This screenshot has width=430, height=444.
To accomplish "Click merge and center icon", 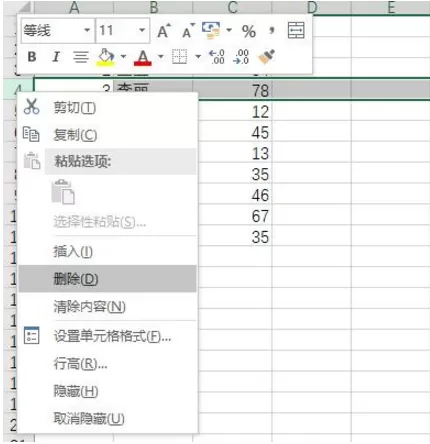I will [296, 30].
